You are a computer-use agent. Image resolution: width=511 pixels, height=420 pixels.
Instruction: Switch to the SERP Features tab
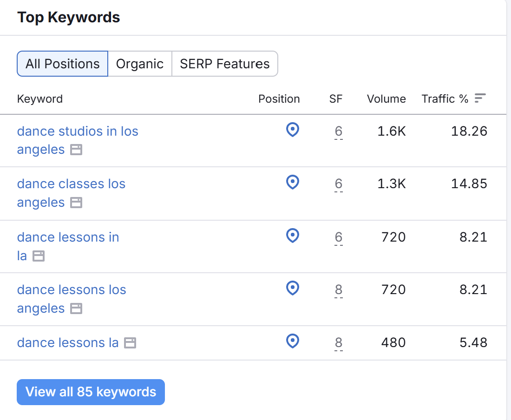coord(225,64)
